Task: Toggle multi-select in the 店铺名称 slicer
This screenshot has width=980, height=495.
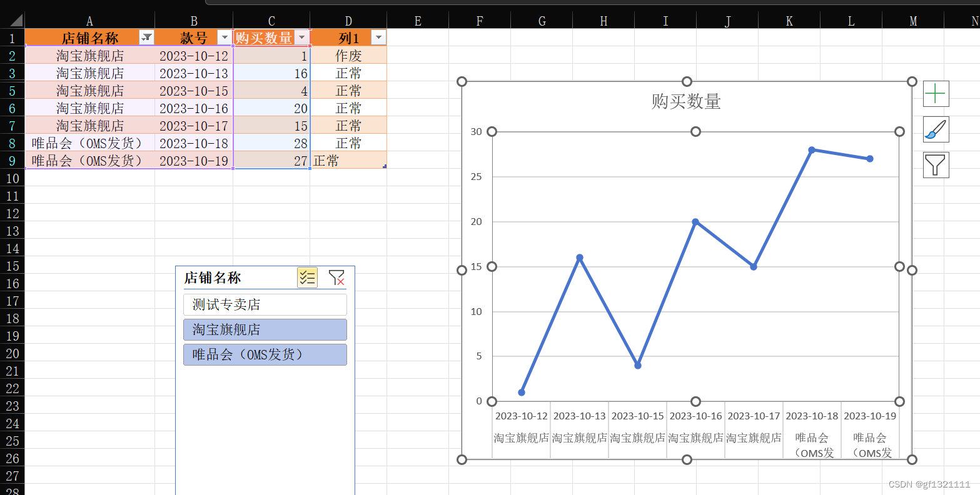Action: 307,277
